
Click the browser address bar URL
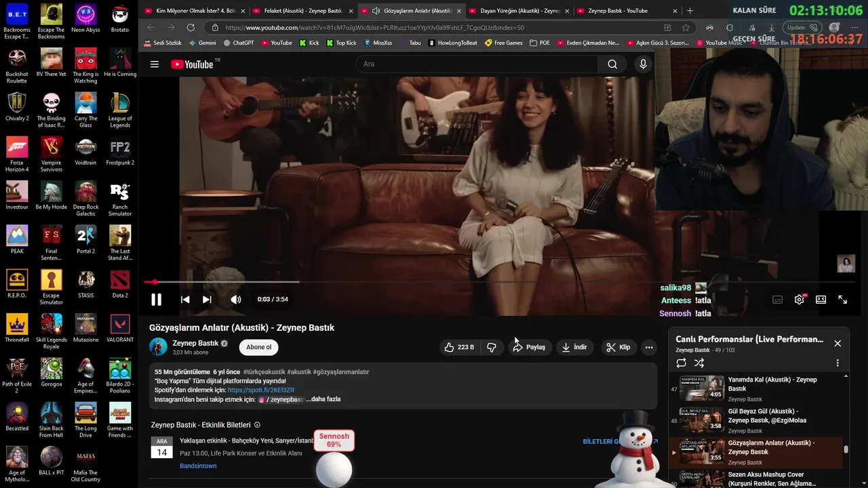click(374, 28)
